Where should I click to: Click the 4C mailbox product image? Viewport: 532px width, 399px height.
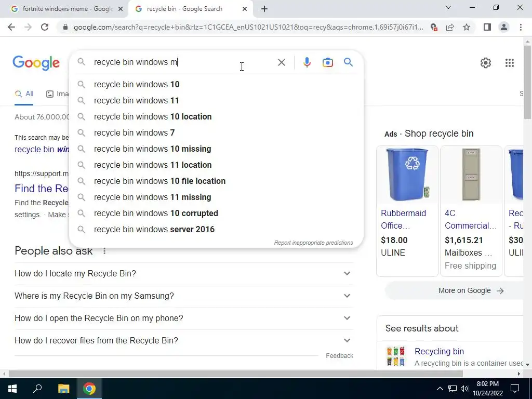click(471, 175)
